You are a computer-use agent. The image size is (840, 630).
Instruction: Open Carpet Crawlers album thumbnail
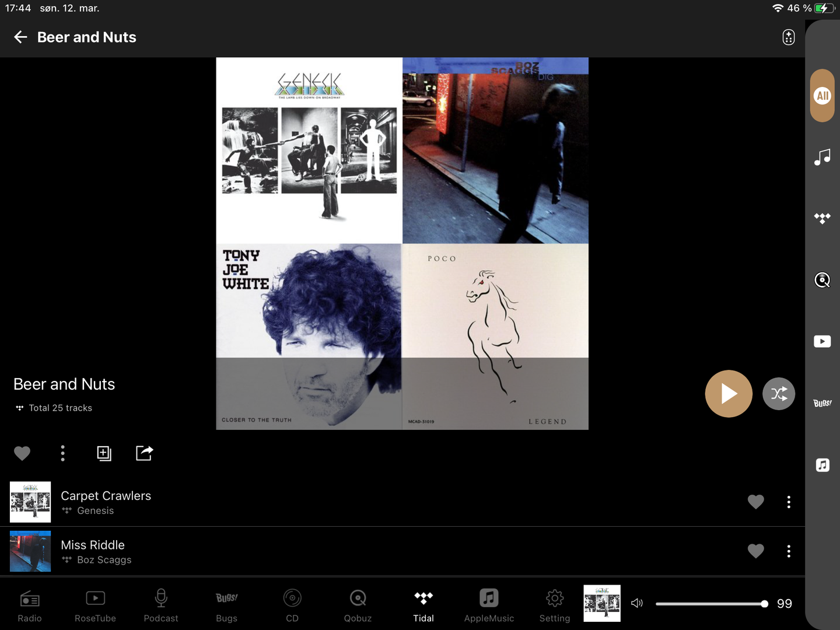click(x=30, y=502)
